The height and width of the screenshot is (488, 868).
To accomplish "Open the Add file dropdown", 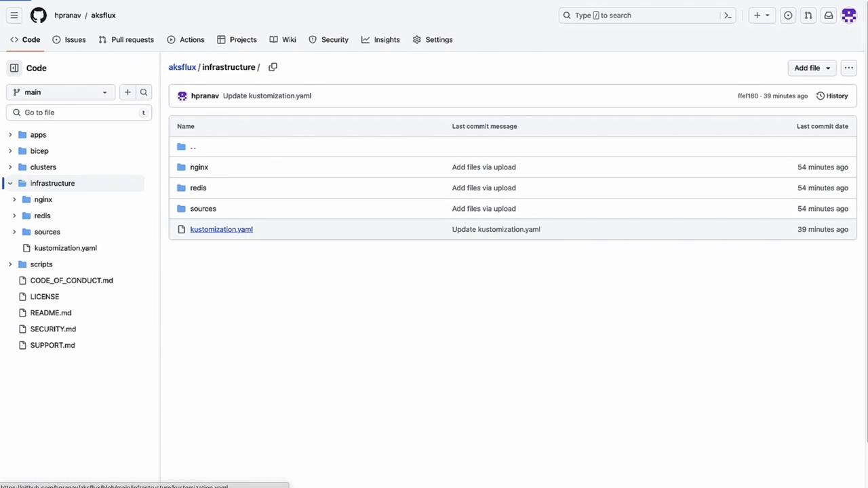I will point(812,68).
